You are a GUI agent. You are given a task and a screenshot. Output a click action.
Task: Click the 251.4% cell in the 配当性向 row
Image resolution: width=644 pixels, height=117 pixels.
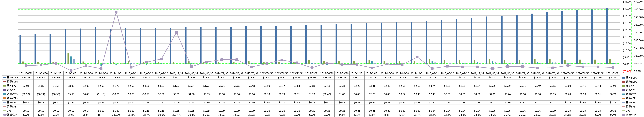(x=177, y=115)
